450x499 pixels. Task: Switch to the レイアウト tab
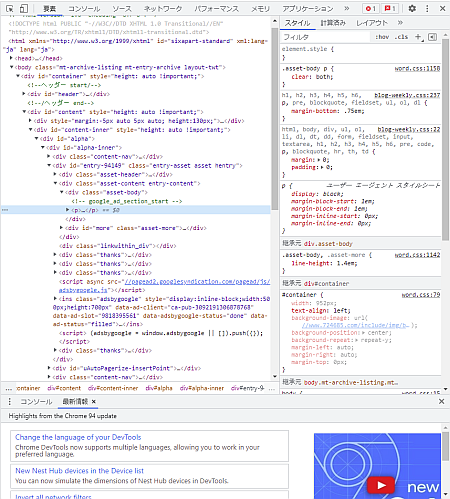point(372,23)
